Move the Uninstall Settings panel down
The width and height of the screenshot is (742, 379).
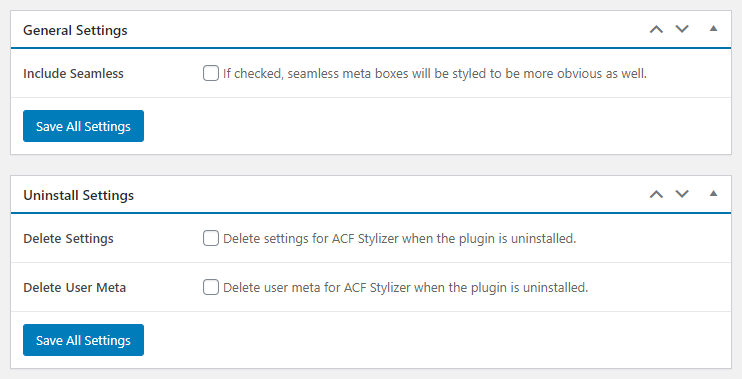[x=682, y=194]
